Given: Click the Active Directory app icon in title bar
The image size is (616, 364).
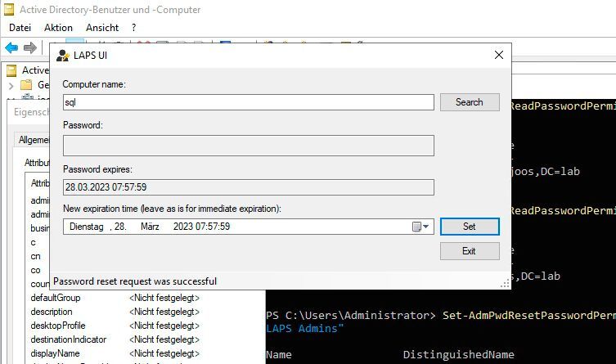Looking at the screenshot, I should click(x=9, y=10).
